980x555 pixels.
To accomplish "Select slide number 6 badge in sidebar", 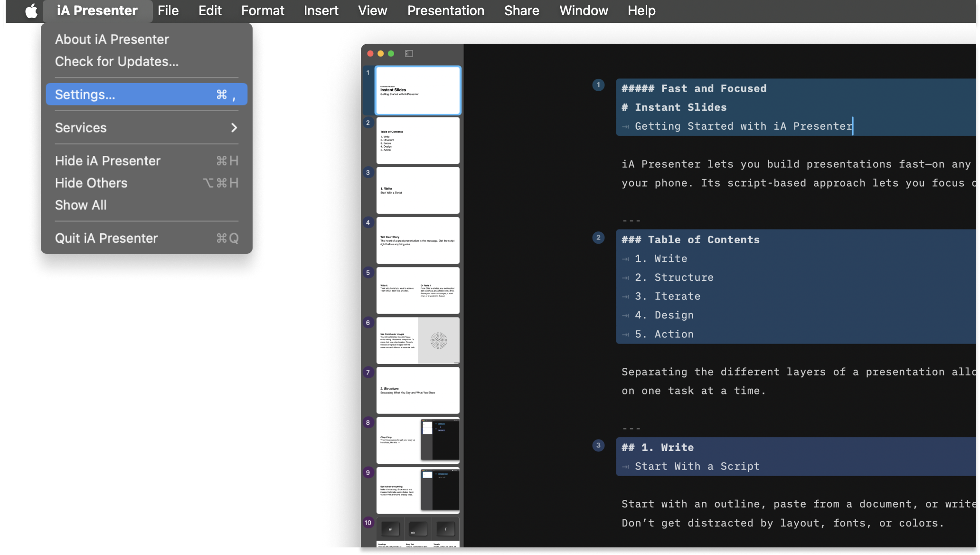I will tap(368, 323).
